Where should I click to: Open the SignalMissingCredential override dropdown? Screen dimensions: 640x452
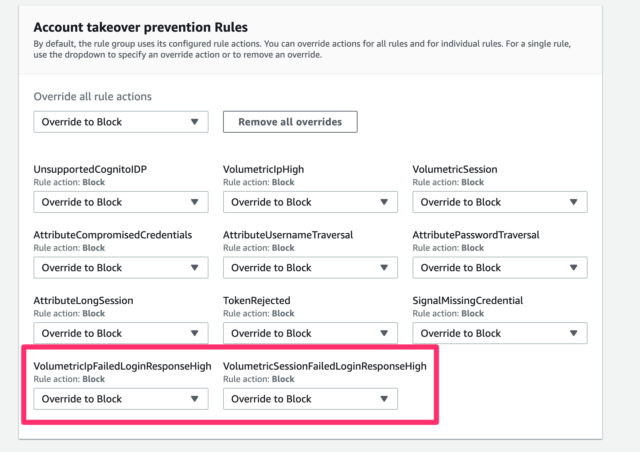coord(500,333)
